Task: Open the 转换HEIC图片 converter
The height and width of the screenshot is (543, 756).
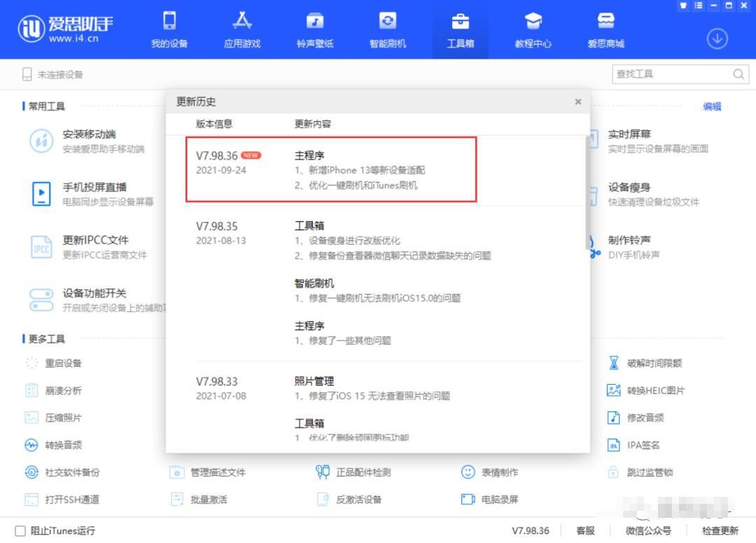Action: [x=652, y=390]
